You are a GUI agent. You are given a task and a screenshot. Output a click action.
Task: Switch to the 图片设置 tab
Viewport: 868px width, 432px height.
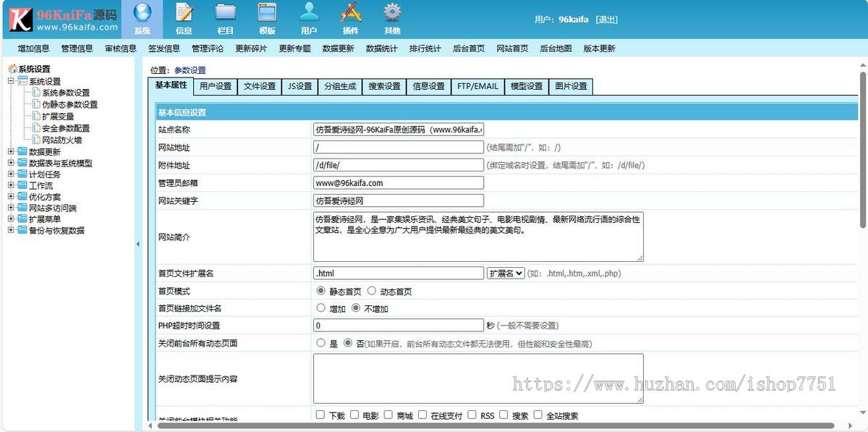[571, 86]
